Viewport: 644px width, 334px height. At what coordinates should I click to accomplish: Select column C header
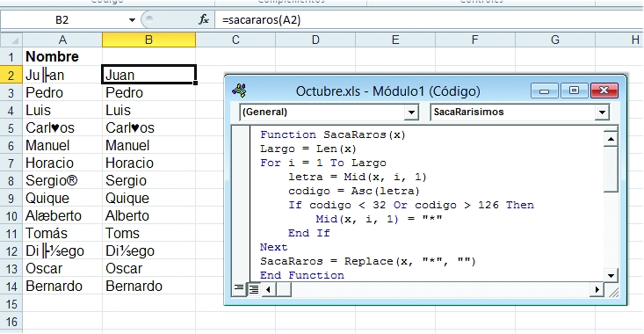(x=235, y=40)
